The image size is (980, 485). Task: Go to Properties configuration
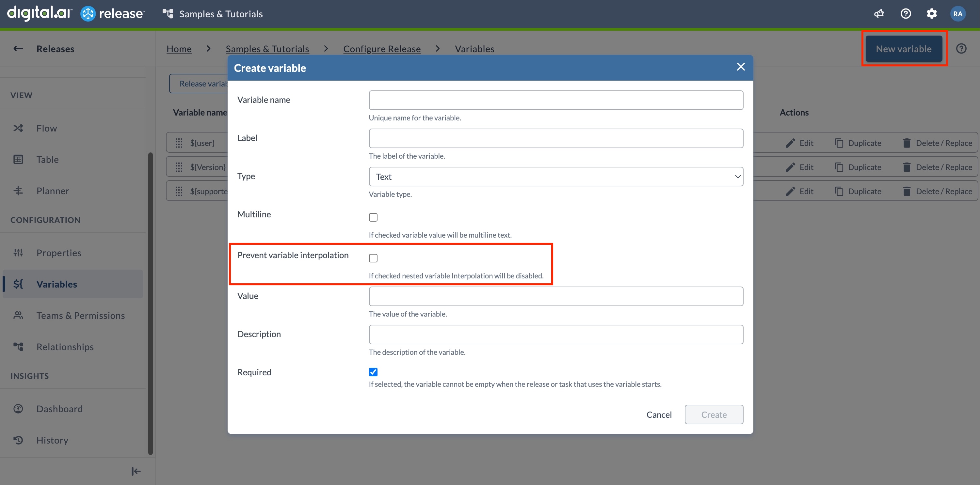(x=58, y=253)
